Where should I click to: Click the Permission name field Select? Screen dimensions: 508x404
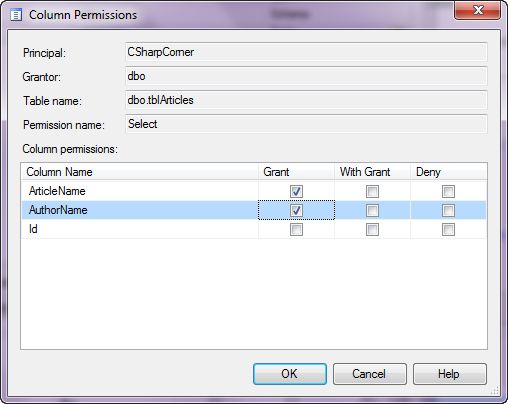coord(306,124)
